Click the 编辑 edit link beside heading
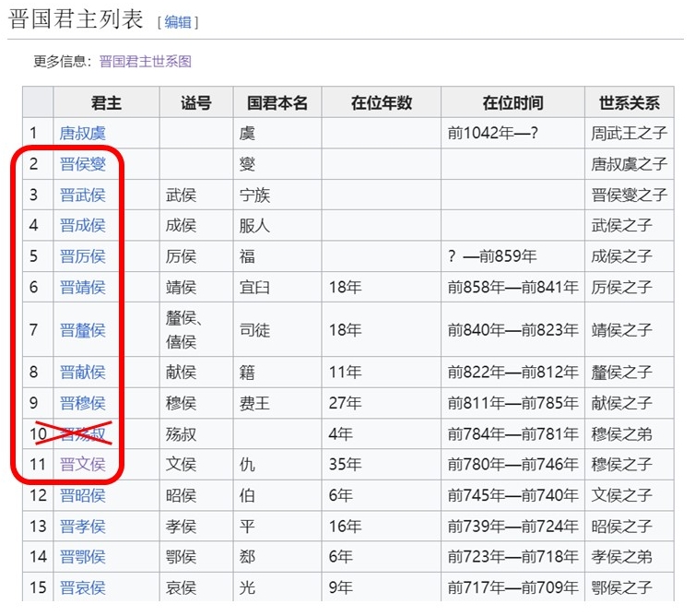695x616 pixels. pyautogui.click(x=177, y=22)
